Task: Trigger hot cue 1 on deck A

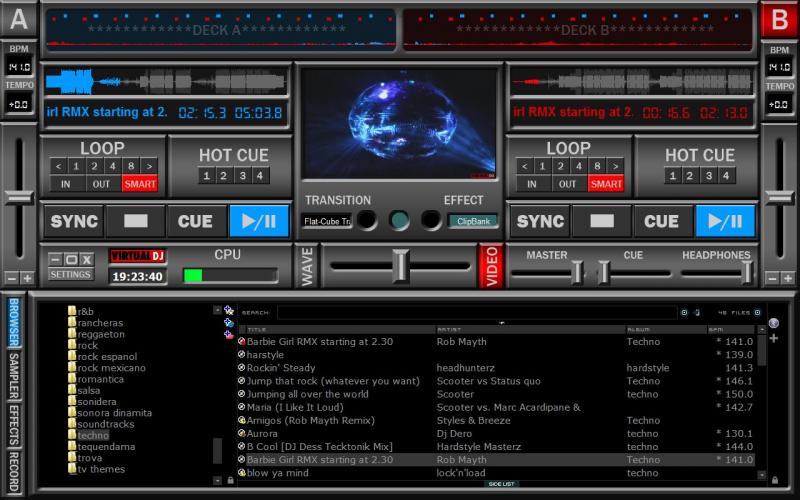Action: [x=207, y=176]
